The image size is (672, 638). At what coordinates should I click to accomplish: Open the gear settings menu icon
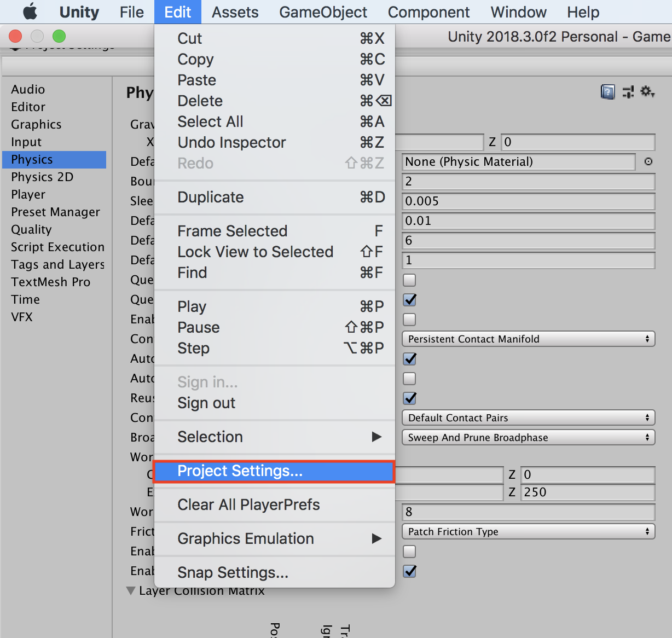[x=647, y=92]
